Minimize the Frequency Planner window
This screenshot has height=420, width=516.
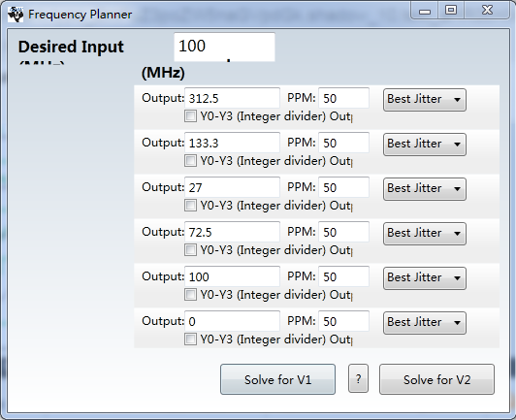point(425,12)
